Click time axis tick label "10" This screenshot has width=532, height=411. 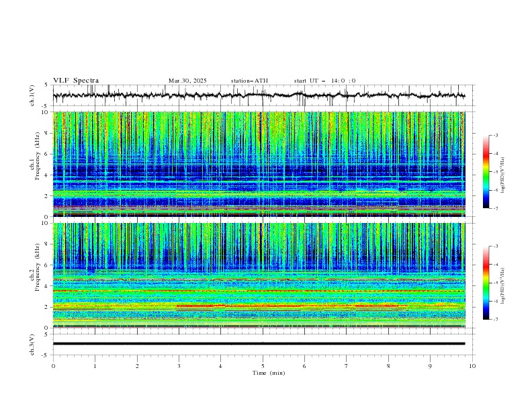point(472,366)
